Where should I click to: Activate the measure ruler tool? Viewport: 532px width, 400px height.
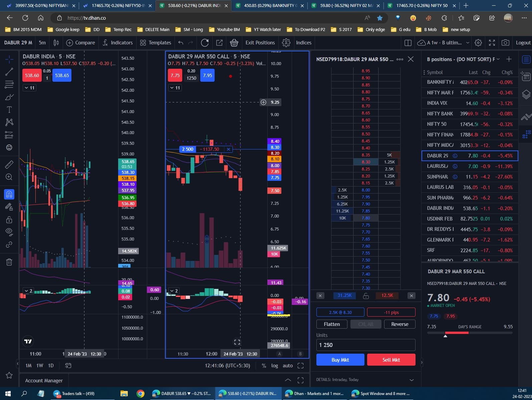click(x=9, y=164)
